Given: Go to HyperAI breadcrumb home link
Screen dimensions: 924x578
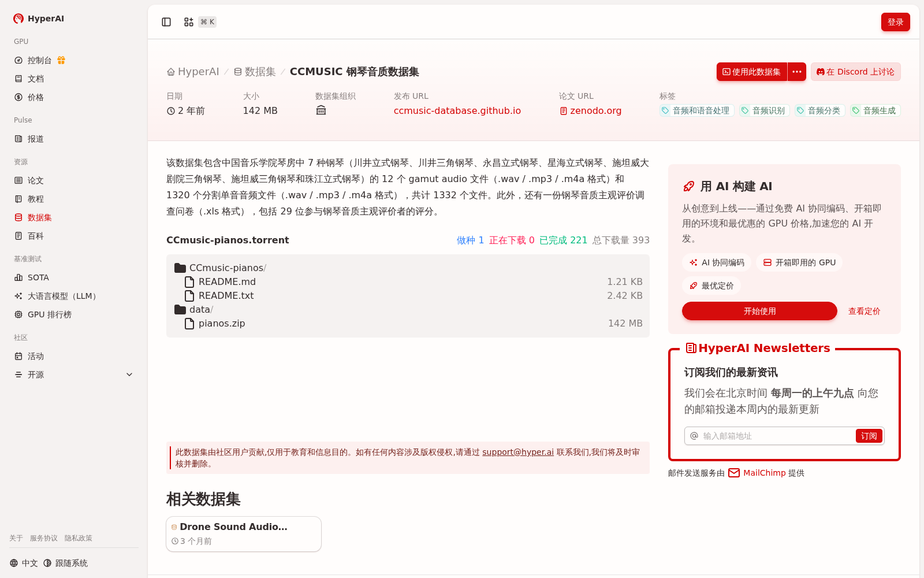Looking at the screenshot, I should pos(193,72).
